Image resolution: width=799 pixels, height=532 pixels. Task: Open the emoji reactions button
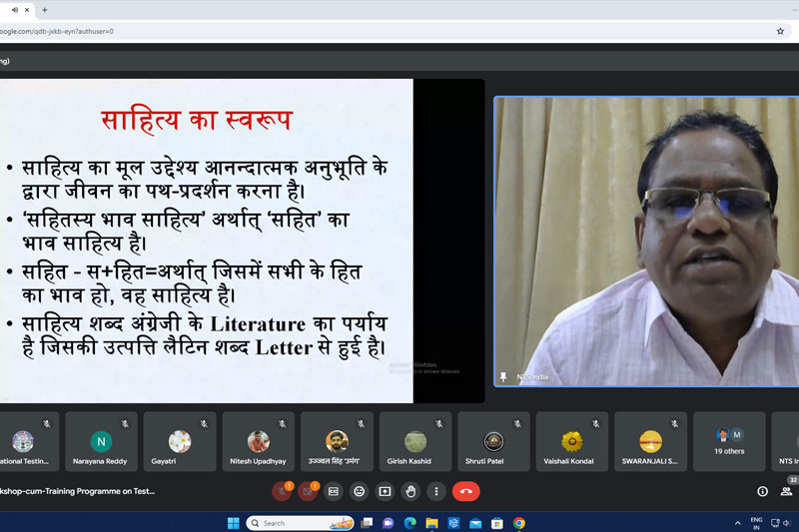tap(360, 492)
